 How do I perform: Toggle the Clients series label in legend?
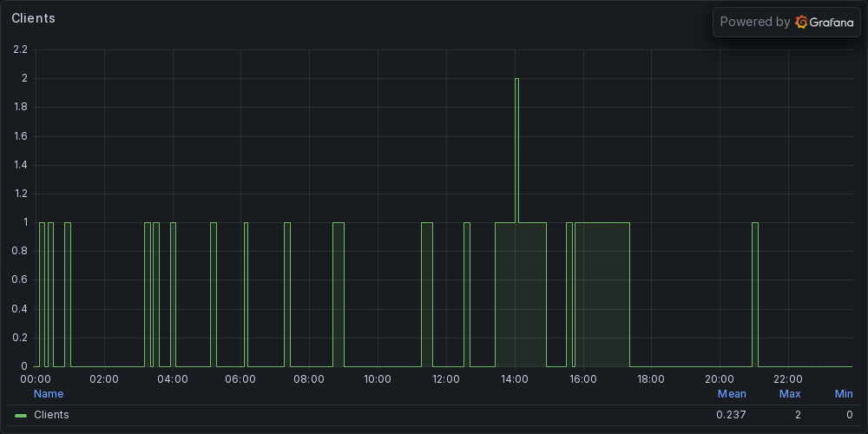coord(51,415)
